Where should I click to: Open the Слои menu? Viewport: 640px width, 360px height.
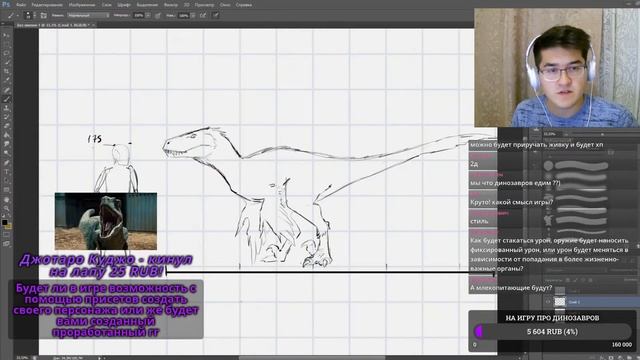[x=107, y=5]
